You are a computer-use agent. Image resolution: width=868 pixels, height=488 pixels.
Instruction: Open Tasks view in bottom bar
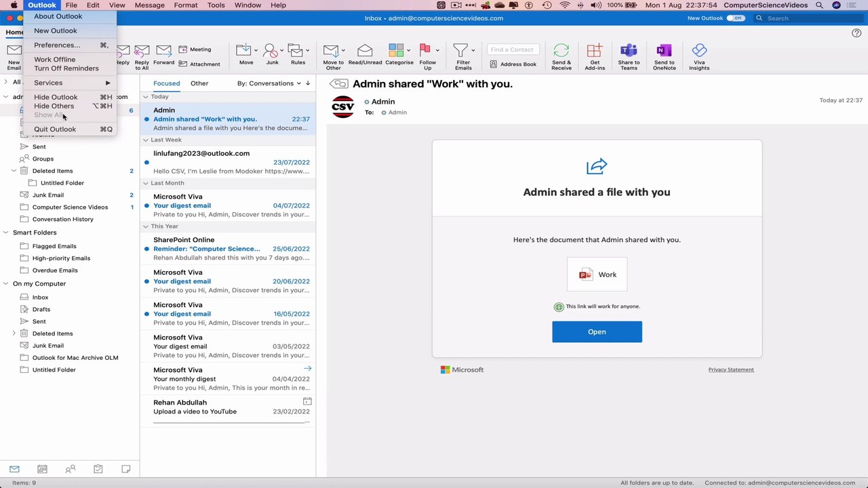click(x=98, y=469)
